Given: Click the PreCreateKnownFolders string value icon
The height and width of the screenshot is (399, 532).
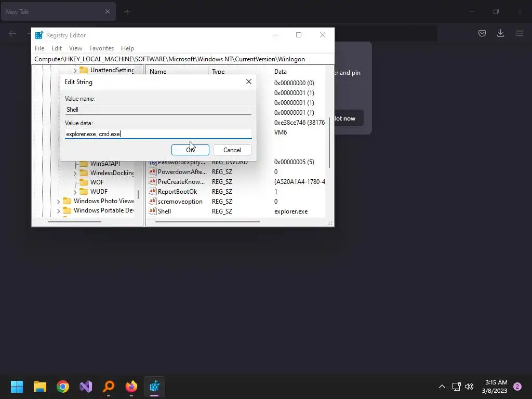Looking at the screenshot, I should 153,181.
